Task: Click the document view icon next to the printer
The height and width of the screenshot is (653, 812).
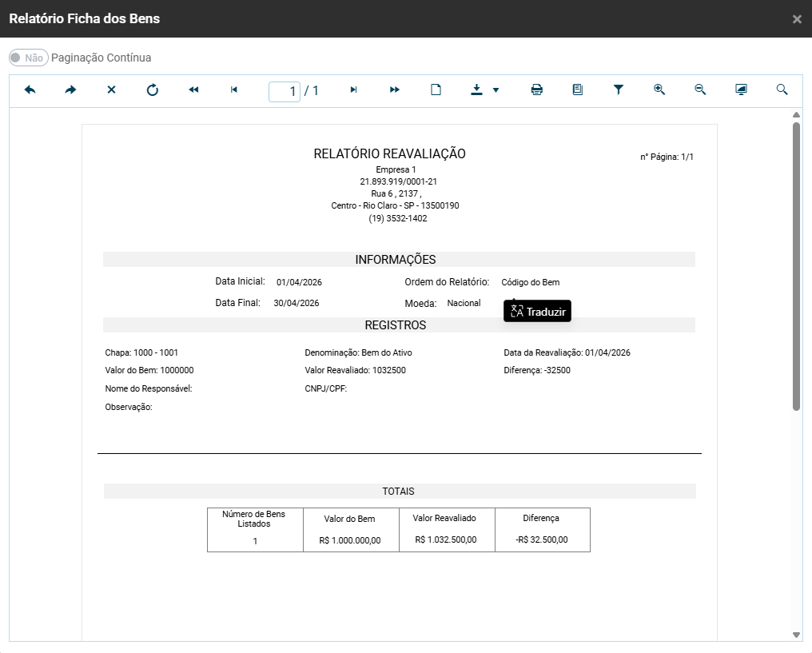Action: tap(578, 90)
